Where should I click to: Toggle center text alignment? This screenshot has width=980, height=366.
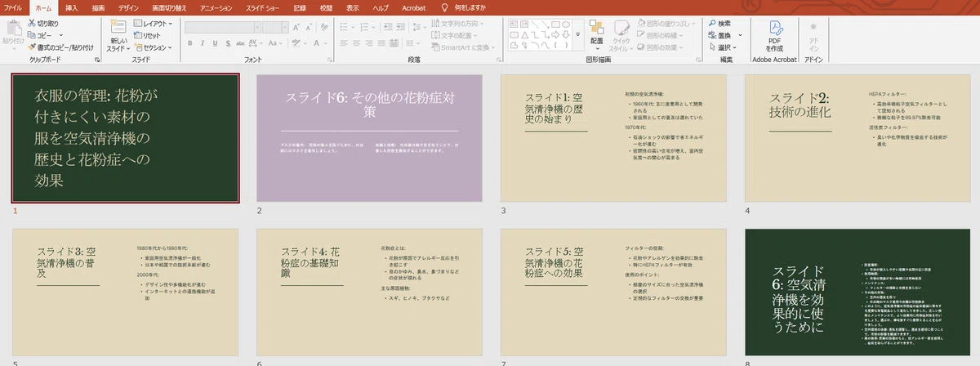(x=355, y=42)
